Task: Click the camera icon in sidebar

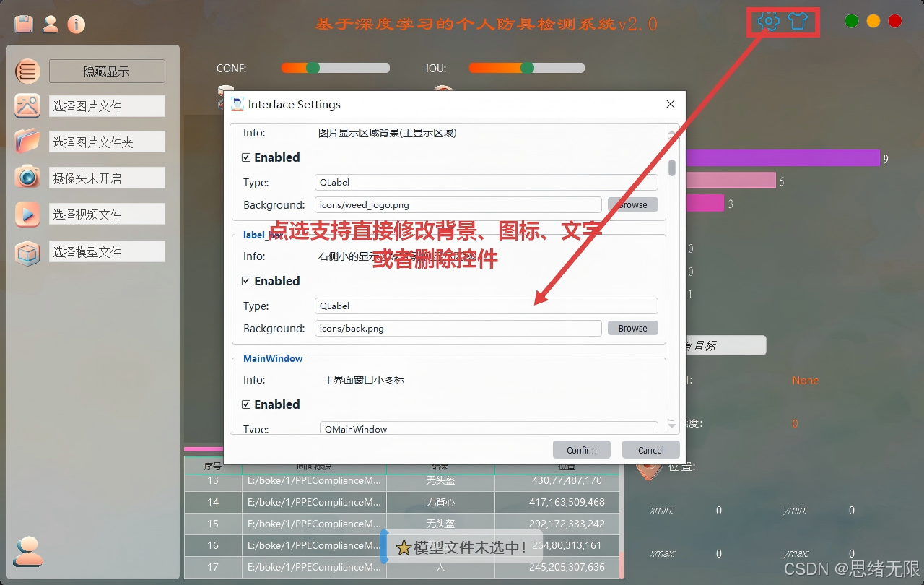Action: coord(27,177)
